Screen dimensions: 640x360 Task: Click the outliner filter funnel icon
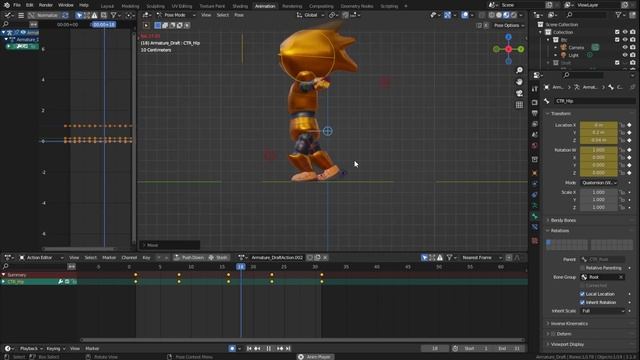click(x=619, y=15)
